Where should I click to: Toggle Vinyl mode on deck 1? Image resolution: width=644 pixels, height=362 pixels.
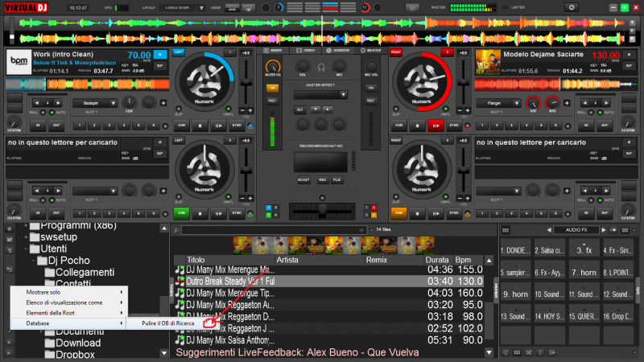[x=228, y=109]
